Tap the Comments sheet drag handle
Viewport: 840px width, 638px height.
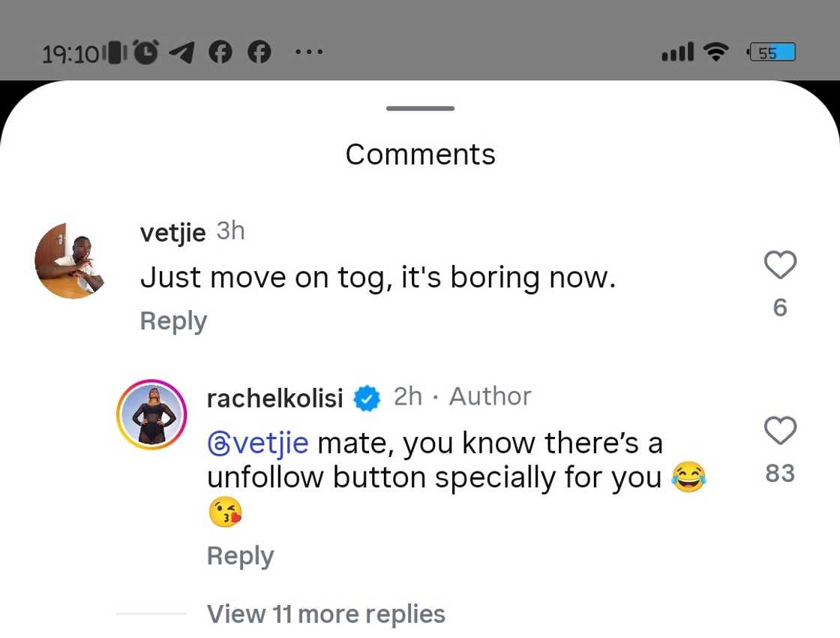419,108
